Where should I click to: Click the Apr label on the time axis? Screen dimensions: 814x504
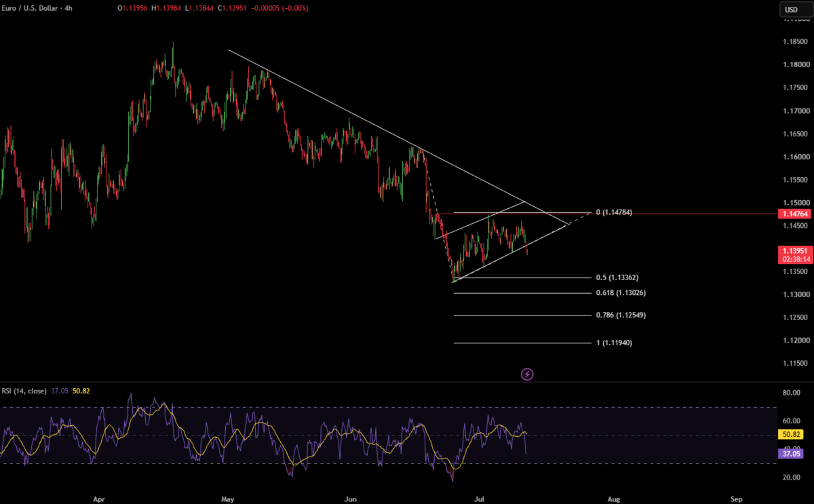pos(100,499)
